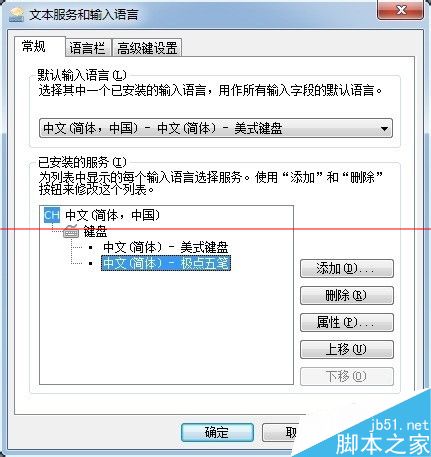Click the 下移(O) move down button

click(347, 376)
